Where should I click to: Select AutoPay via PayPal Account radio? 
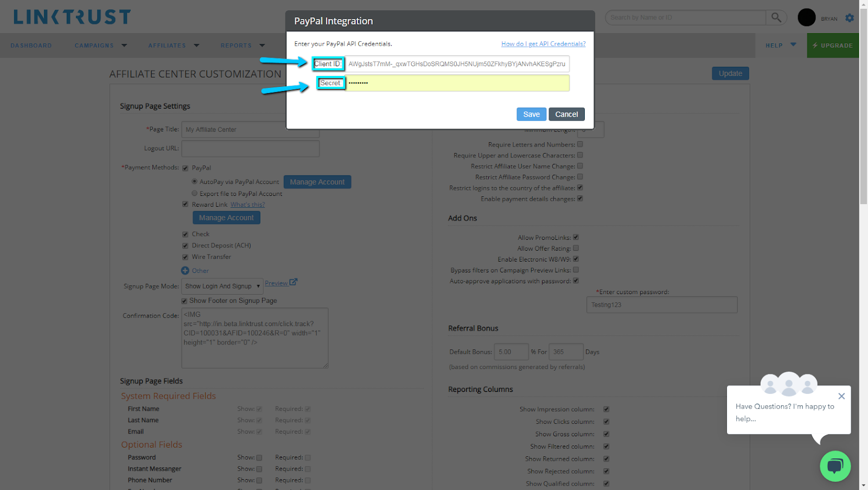(x=194, y=181)
